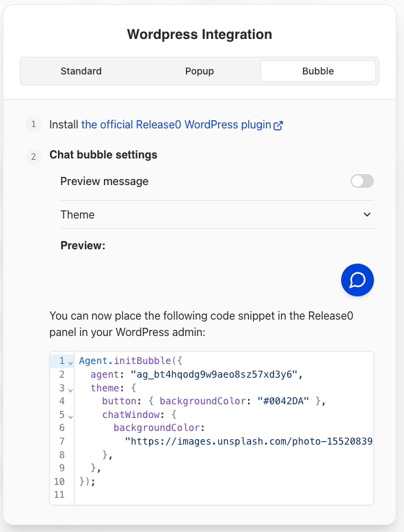Click the Agent.initBubble code line

pos(131,361)
